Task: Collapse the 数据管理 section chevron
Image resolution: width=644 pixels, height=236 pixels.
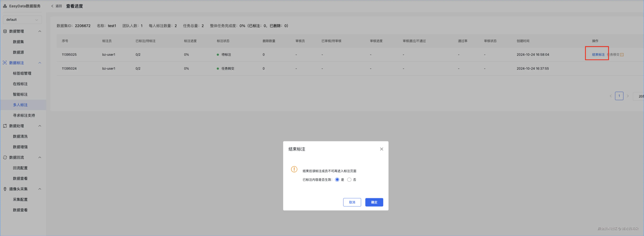Action: [40, 31]
